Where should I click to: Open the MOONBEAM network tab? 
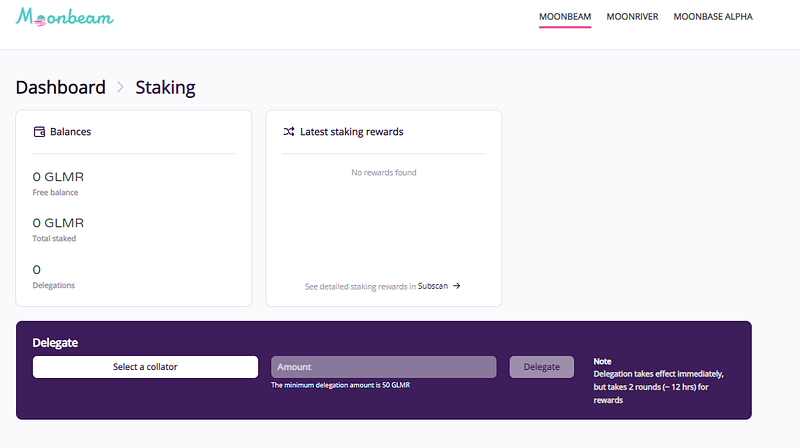point(565,16)
